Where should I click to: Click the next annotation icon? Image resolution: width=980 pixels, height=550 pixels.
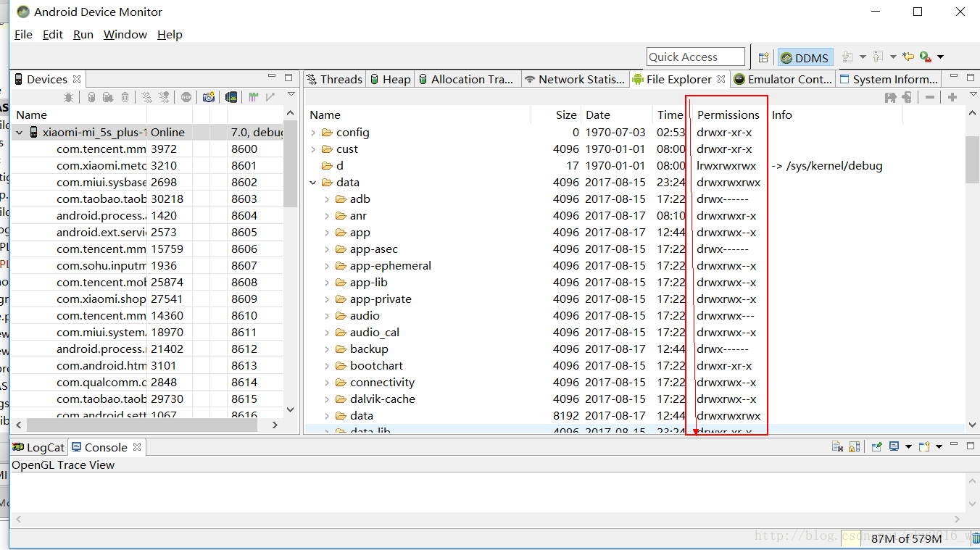click(847, 57)
